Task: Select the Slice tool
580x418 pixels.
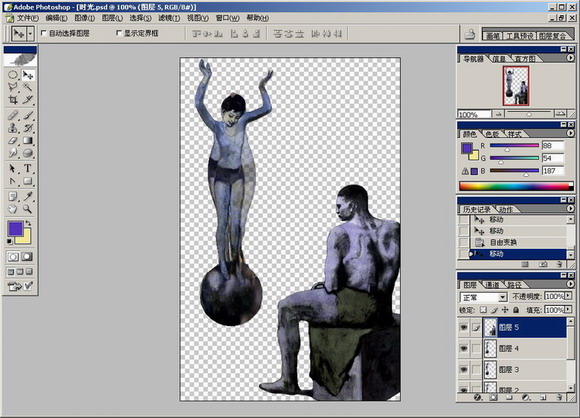Action: pyautogui.click(x=28, y=100)
